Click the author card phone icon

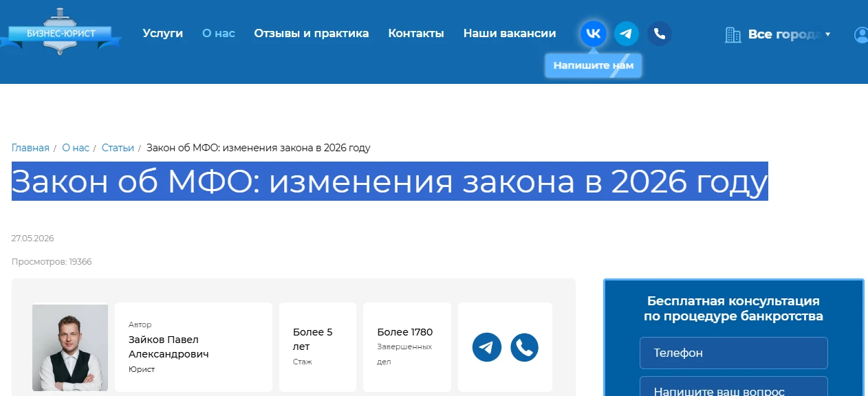pos(524,347)
